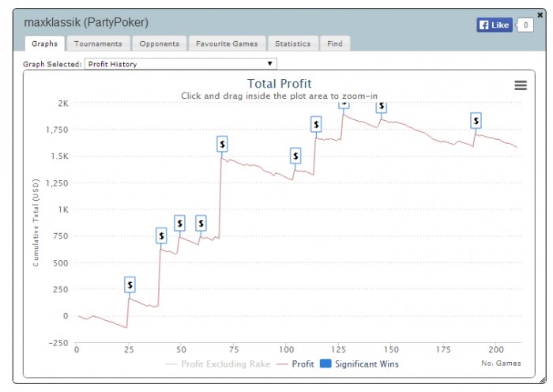Open the chart context hamburger menu
Image resolution: width=553 pixels, height=392 pixels.
pos(521,85)
